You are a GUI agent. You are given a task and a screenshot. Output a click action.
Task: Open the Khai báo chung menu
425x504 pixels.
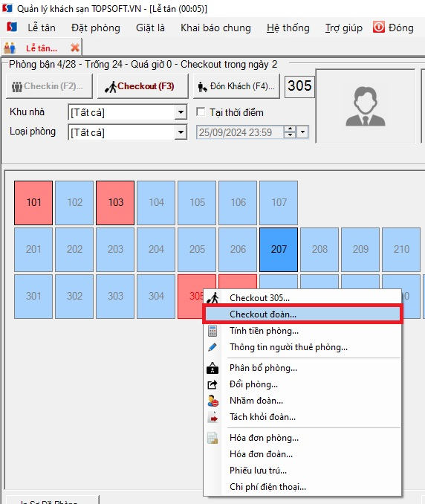[x=215, y=28]
